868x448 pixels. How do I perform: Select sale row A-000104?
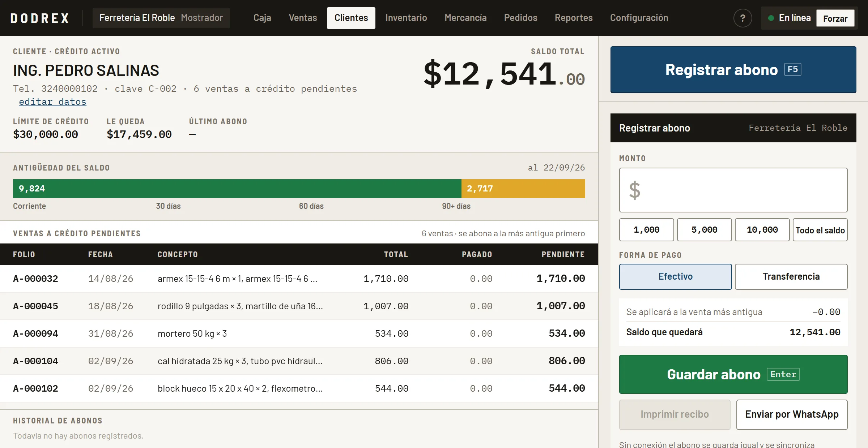[299, 361]
